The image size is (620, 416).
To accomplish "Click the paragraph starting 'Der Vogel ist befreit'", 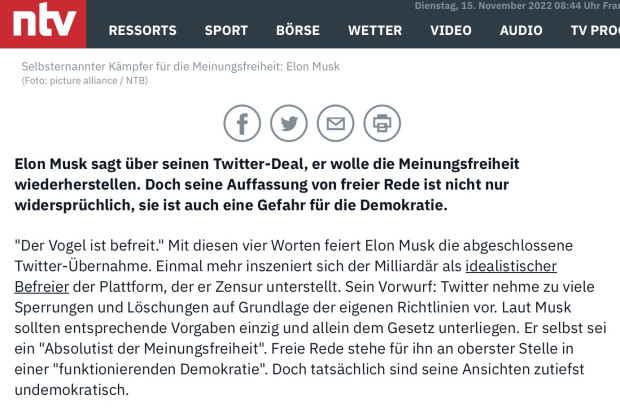I will tap(310, 318).
